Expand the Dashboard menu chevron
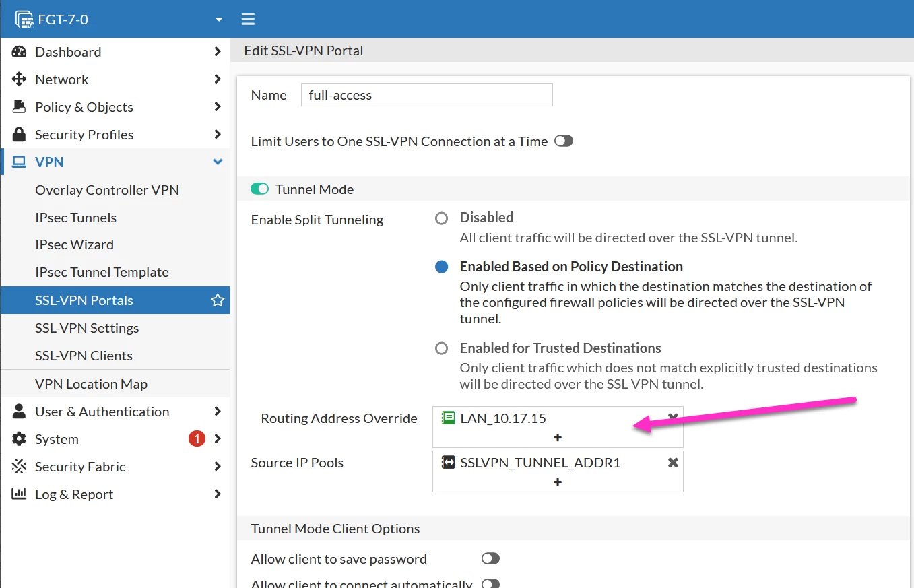Screen dimensions: 914x588 [x=217, y=52]
